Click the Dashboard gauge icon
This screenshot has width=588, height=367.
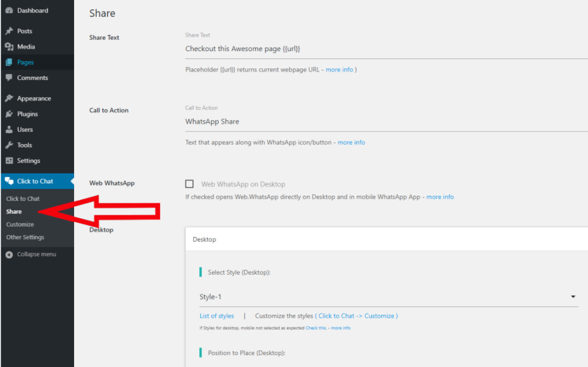(x=9, y=10)
